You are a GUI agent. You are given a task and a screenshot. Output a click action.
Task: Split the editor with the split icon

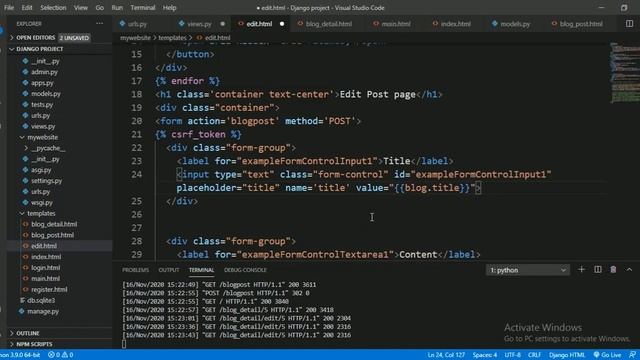pyautogui.click(x=629, y=24)
